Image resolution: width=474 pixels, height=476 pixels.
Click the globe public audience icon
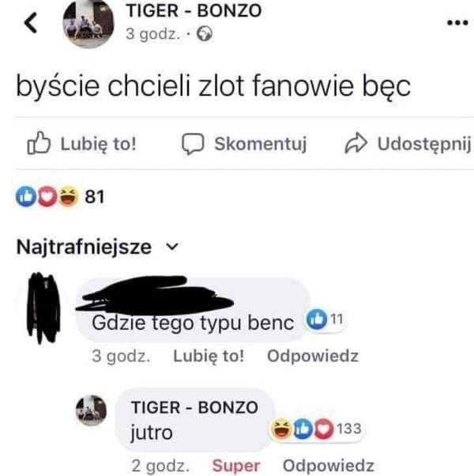pyautogui.click(x=205, y=34)
